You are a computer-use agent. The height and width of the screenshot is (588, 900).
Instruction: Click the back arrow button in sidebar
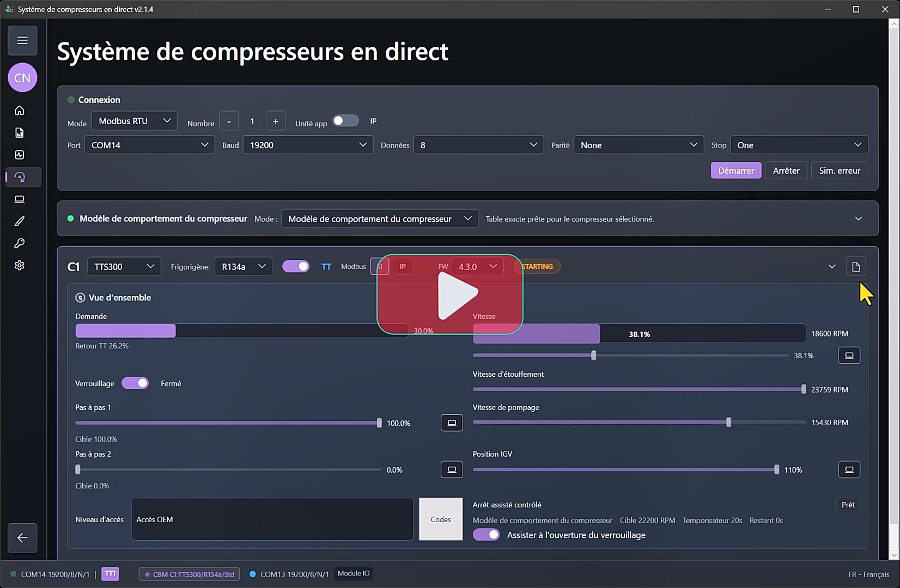[22, 538]
